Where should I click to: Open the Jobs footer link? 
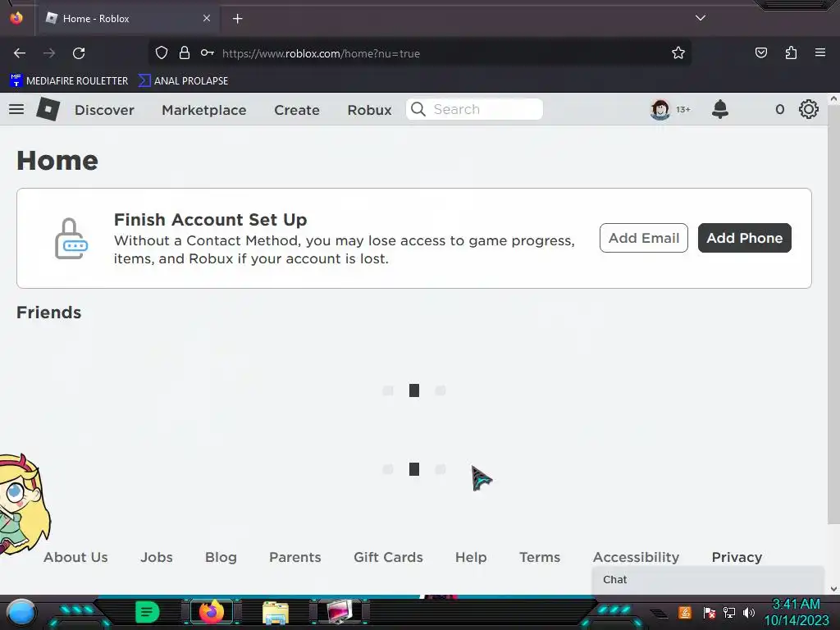[157, 557]
